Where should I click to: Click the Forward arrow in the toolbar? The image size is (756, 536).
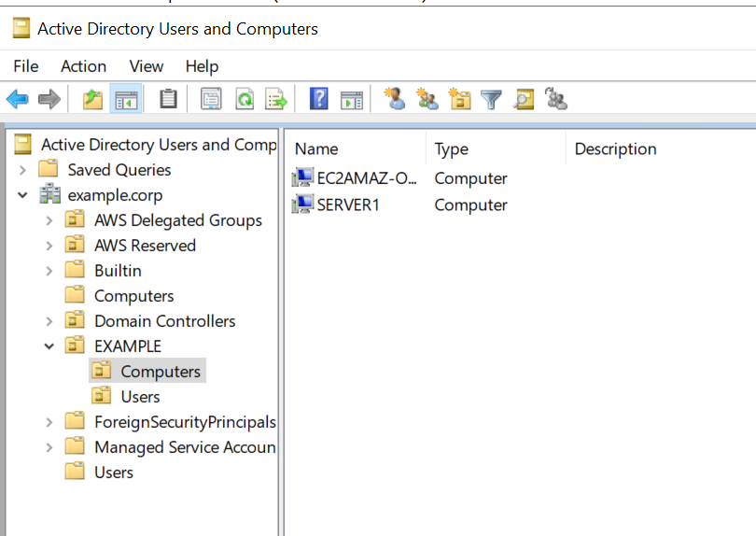click(49, 99)
